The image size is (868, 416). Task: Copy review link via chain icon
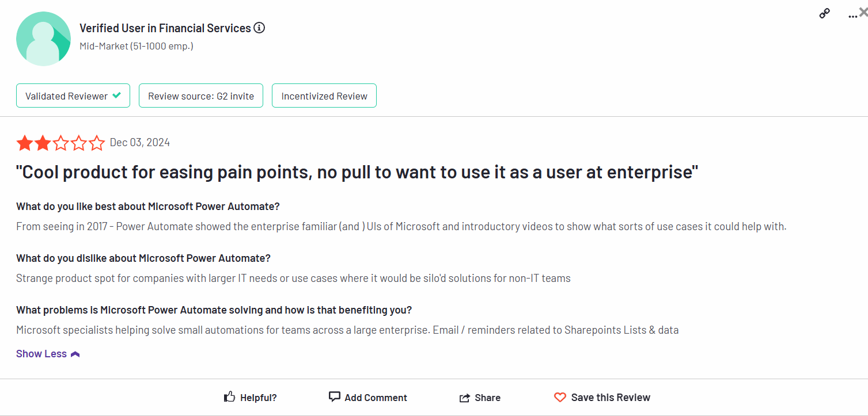pyautogui.click(x=824, y=13)
